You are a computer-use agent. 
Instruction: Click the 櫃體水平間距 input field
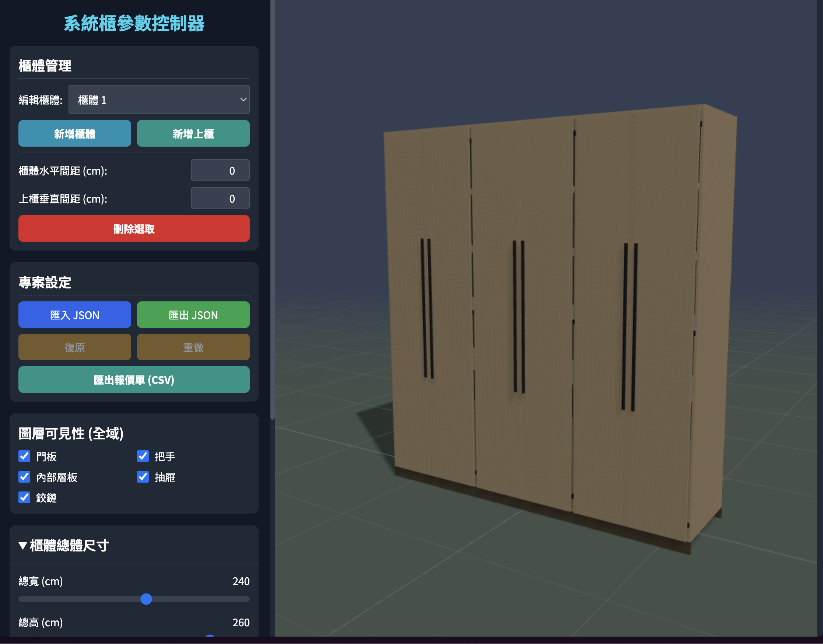pyautogui.click(x=220, y=171)
